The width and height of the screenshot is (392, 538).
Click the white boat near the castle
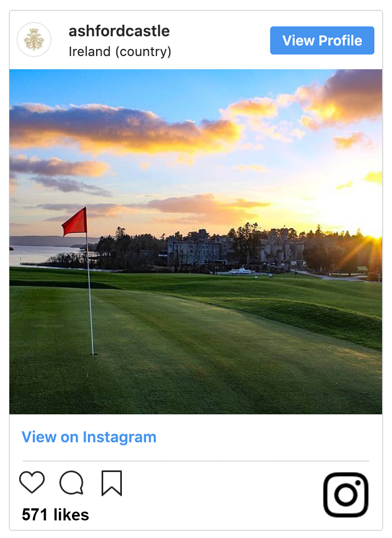pyautogui.click(x=240, y=271)
